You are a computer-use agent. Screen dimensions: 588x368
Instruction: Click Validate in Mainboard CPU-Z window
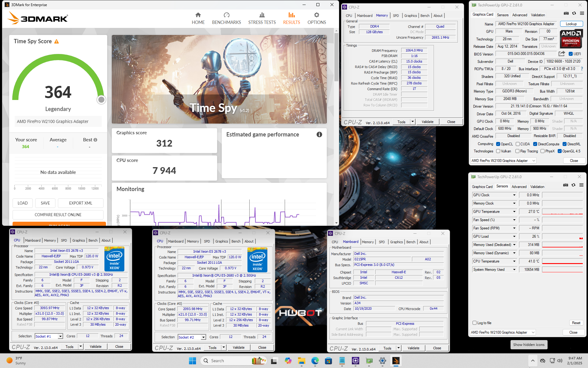(x=413, y=348)
